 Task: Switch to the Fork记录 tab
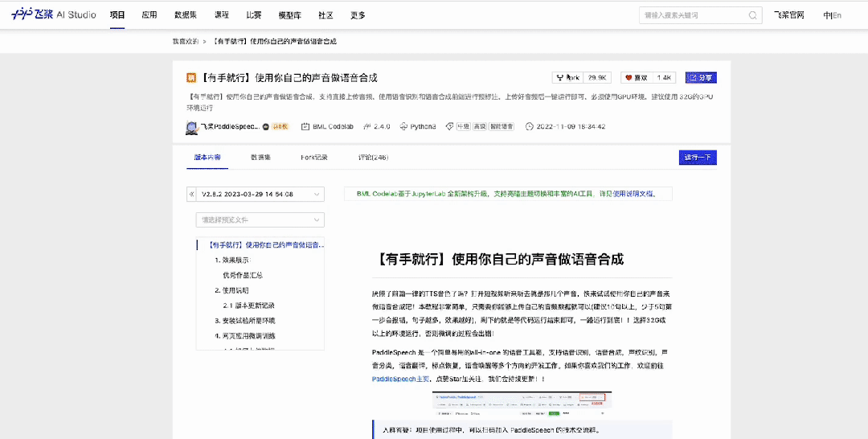point(314,158)
